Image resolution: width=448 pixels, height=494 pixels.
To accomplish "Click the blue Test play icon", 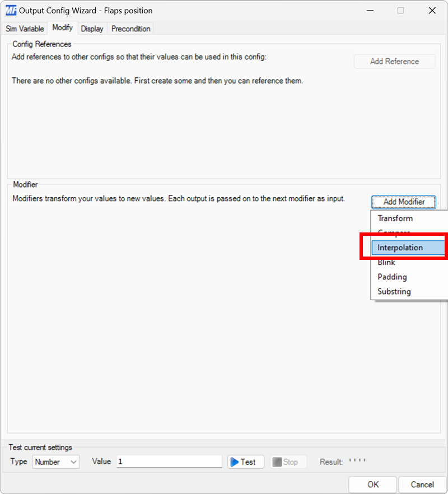I will (236, 462).
